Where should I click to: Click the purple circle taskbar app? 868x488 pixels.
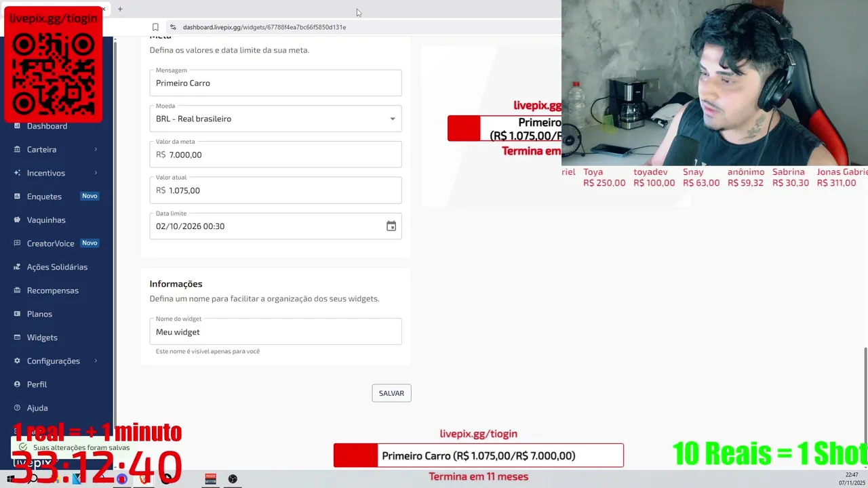coord(122,479)
